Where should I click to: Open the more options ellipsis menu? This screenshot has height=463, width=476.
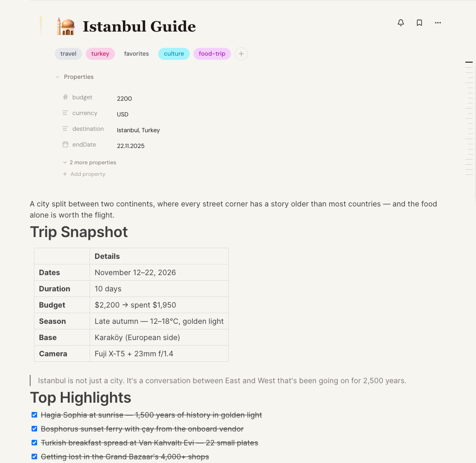click(437, 23)
